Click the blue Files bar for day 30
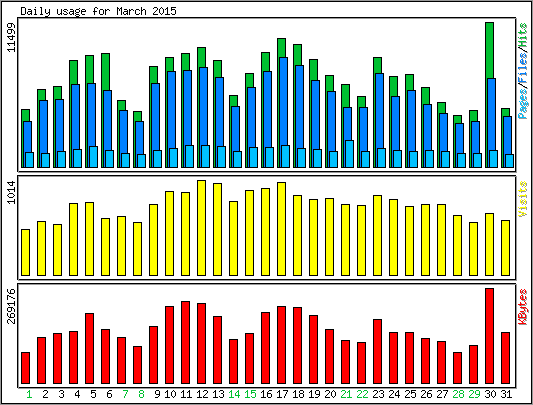 pos(491,114)
